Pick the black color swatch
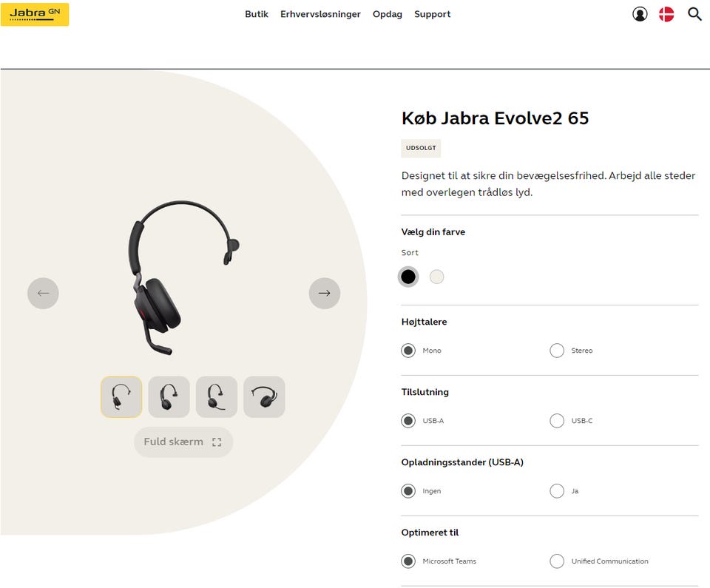710x588 pixels. [408, 277]
